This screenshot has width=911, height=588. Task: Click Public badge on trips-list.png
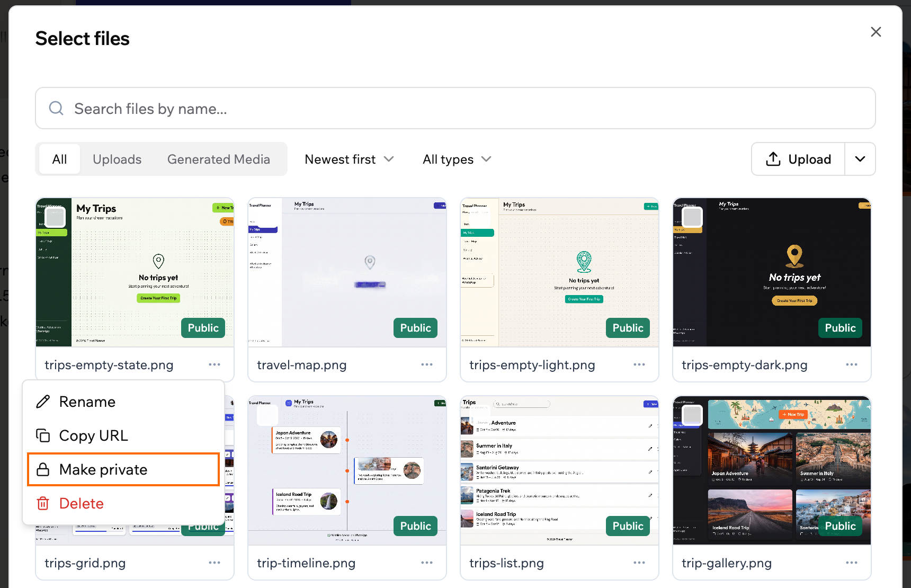coord(628,526)
